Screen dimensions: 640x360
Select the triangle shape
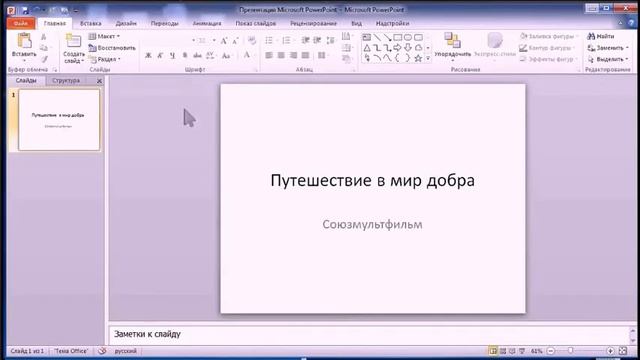click(367, 48)
